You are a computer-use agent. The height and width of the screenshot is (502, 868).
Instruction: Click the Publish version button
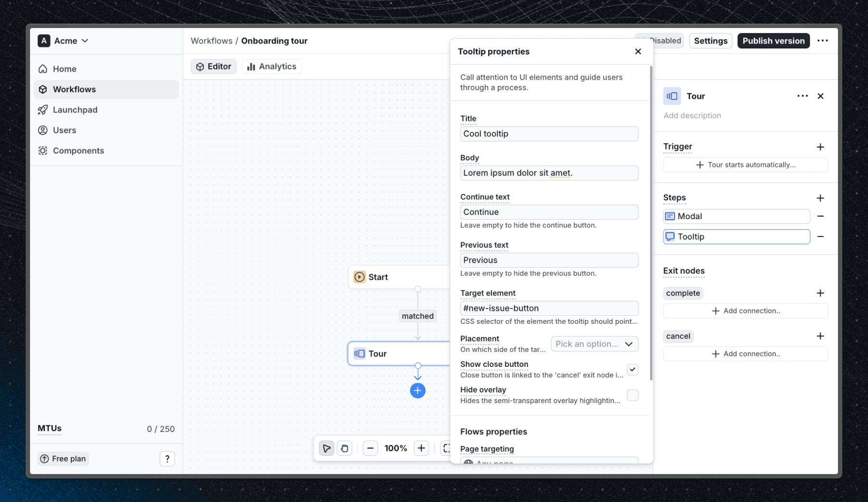click(x=773, y=41)
